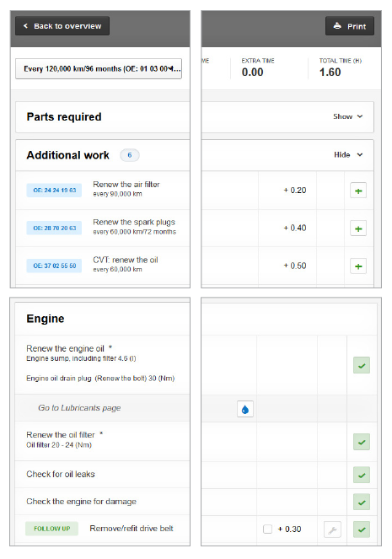Click the OE: 37 02 55 50 tag
This screenshot has height=559, width=392.
pyautogui.click(x=54, y=266)
